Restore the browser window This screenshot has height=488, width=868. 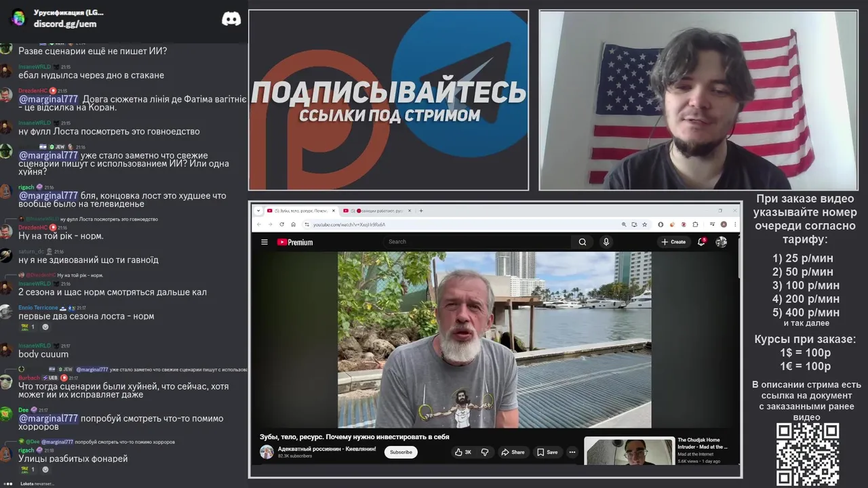pyautogui.click(x=719, y=211)
